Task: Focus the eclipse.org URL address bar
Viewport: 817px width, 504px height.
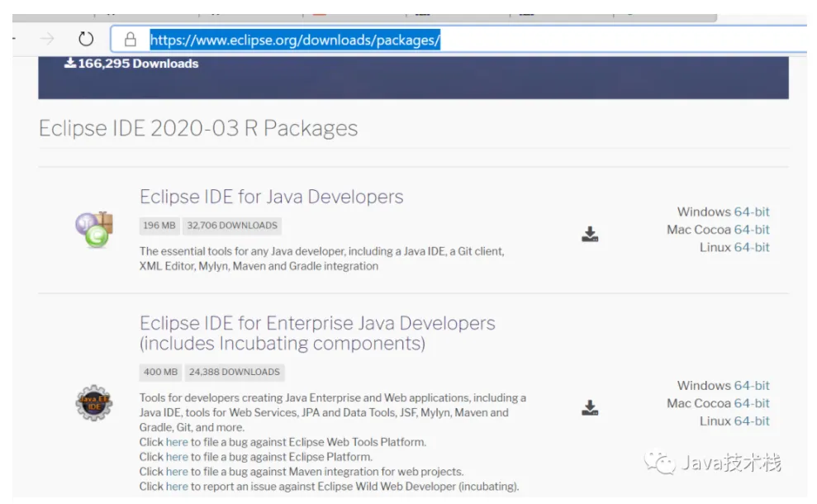Action: click(x=496, y=40)
